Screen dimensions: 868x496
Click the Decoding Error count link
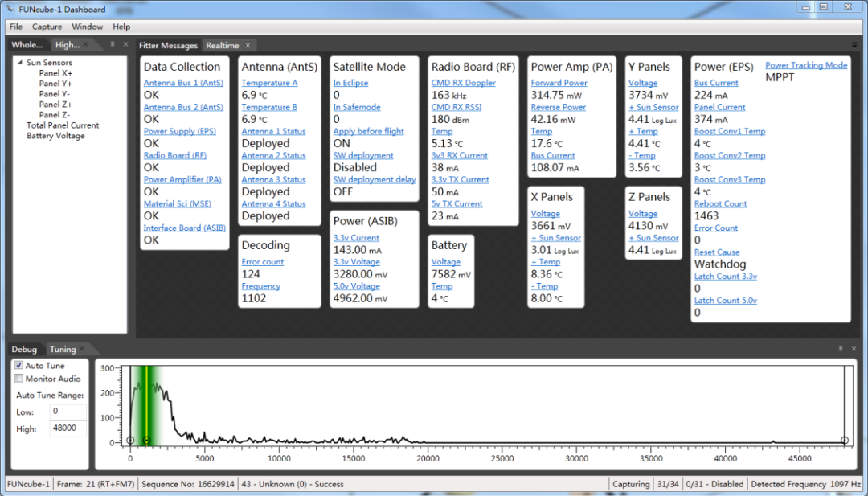(x=262, y=262)
